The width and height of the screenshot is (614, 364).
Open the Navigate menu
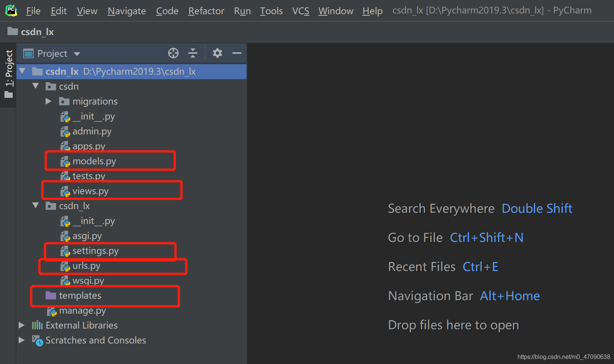[x=127, y=11]
